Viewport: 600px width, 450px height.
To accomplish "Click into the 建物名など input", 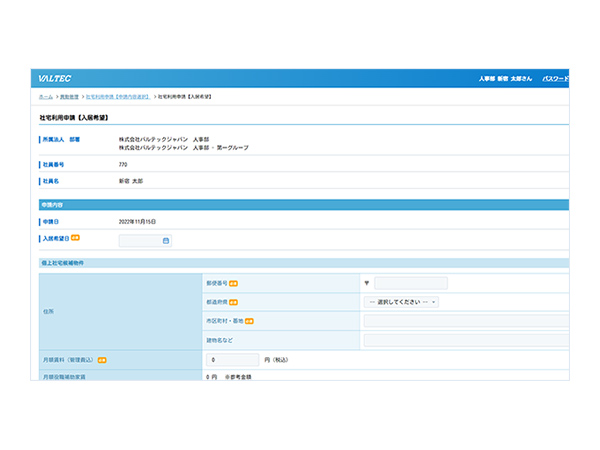I will (x=465, y=340).
